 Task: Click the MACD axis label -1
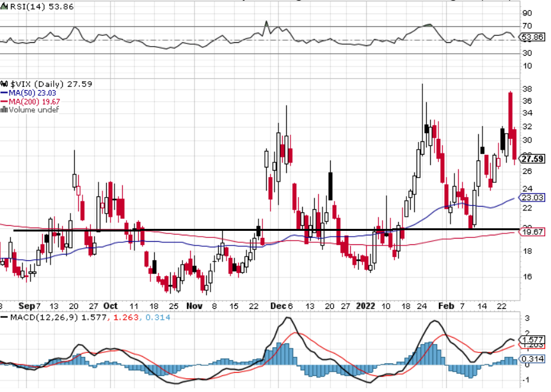pyautogui.click(x=527, y=380)
